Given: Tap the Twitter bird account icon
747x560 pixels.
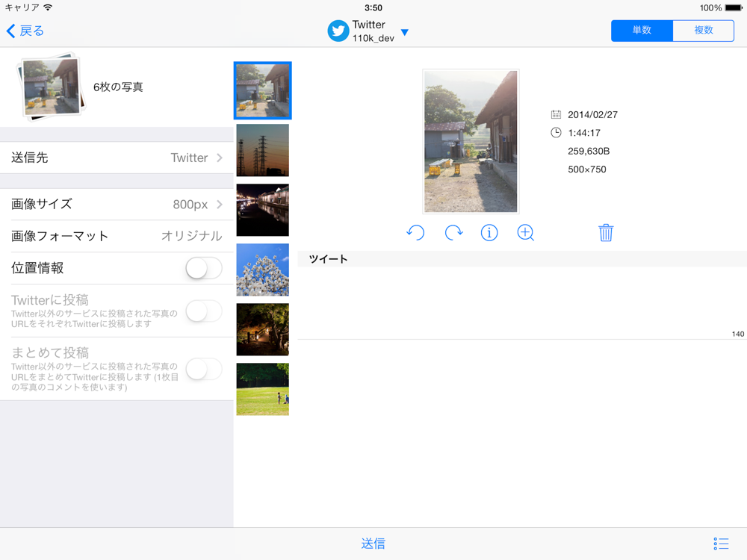Looking at the screenshot, I should (338, 31).
